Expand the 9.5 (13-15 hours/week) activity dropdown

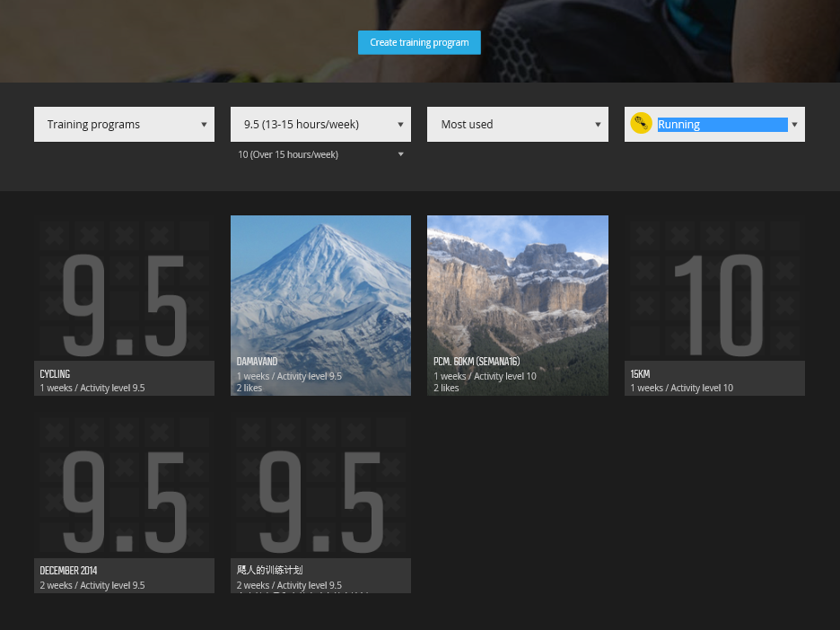point(321,124)
